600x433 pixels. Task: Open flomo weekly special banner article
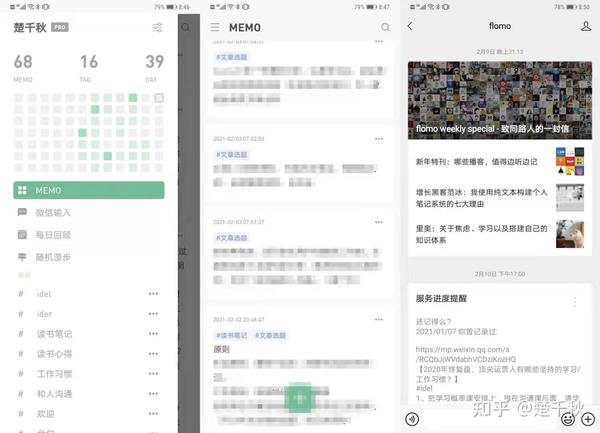pyautogui.click(x=500, y=100)
